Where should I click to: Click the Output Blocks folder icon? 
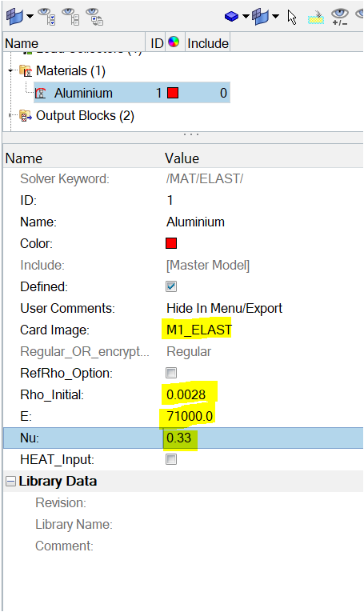[x=26, y=116]
